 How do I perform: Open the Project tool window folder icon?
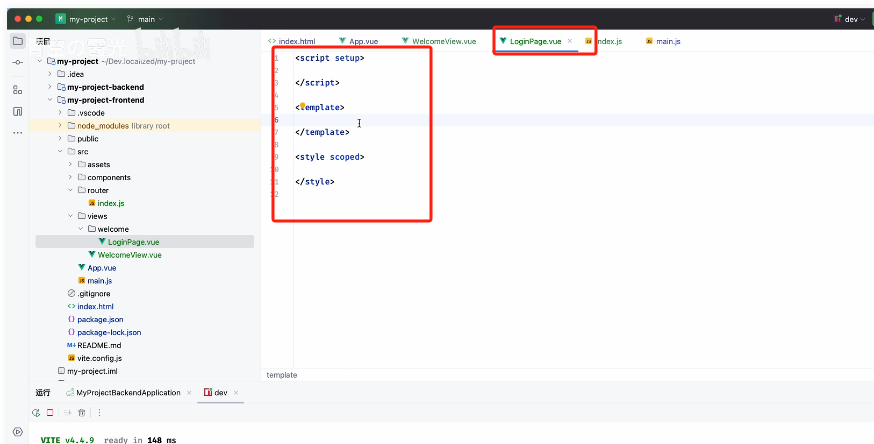tap(18, 41)
